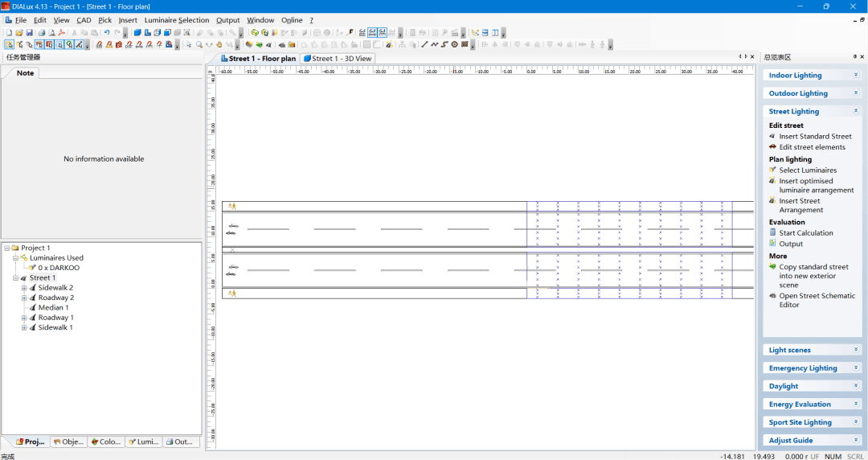868x460 pixels.
Task: Click the Print icon in toolbar
Action: pyautogui.click(x=42, y=33)
